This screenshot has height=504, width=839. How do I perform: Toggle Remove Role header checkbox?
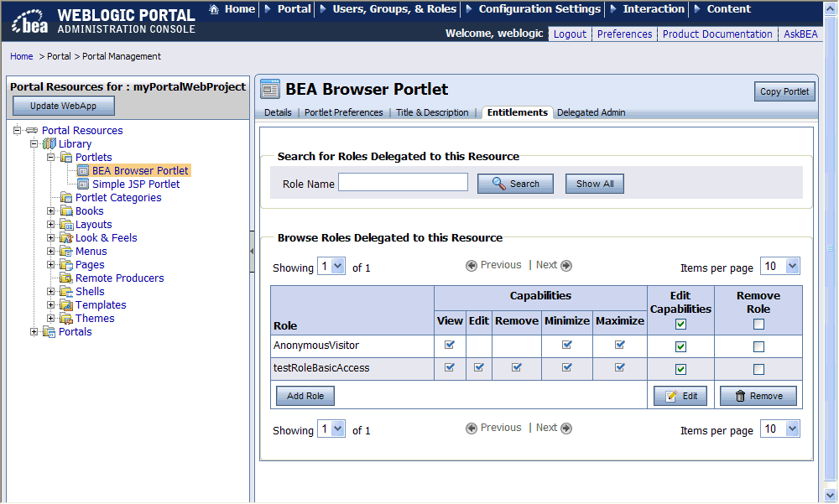(758, 324)
